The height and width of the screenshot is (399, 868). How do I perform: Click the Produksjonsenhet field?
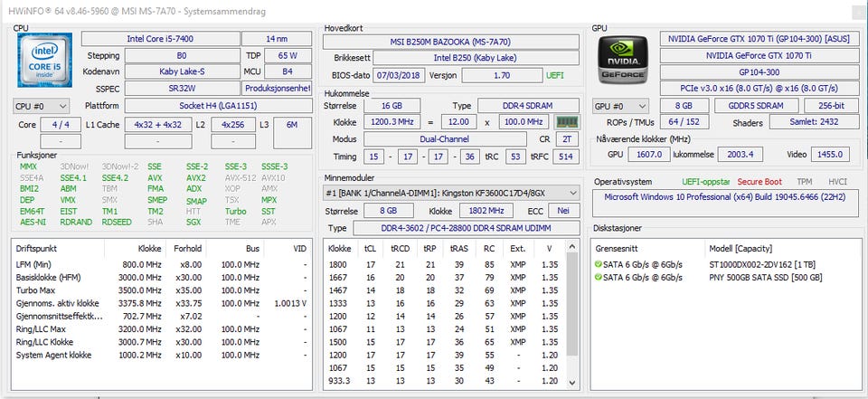pos(277,88)
